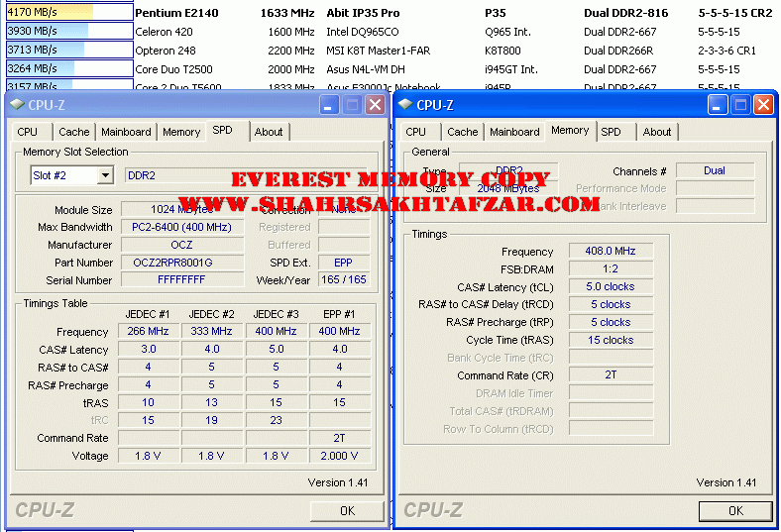Image resolution: width=781 pixels, height=532 pixels.
Task: Open About tab in right CPU-Z window
Action: 657,132
